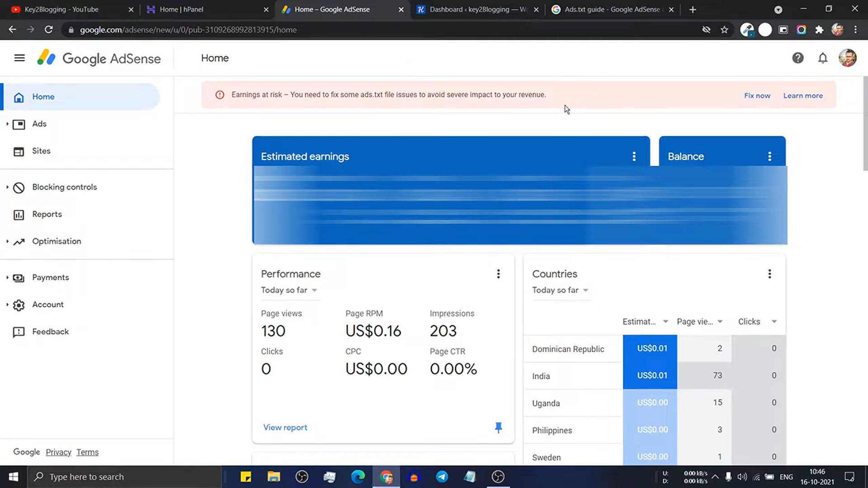The height and width of the screenshot is (488, 868).
Task: Click the Page CTR value 0.00%
Action: (453, 369)
